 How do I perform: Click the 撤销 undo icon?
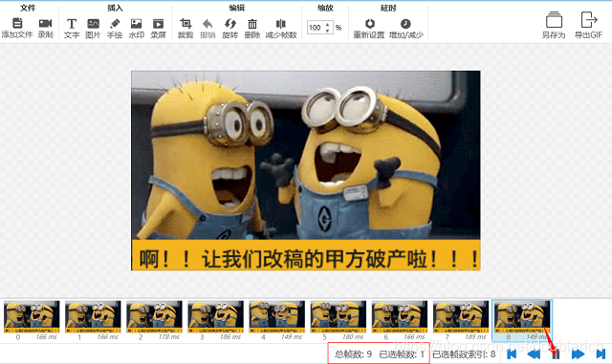coord(208,24)
